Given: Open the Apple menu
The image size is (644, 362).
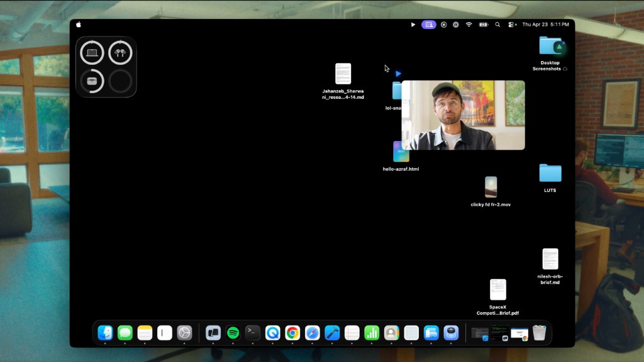Looking at the screenshot, I should [79, 25].
